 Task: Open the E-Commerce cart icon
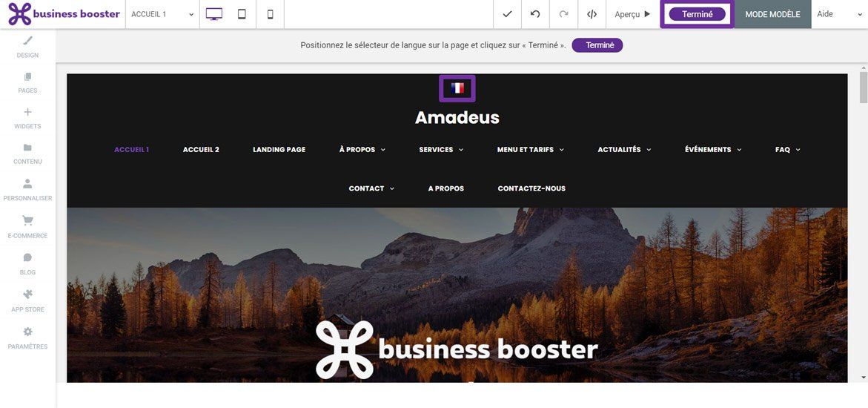pos(27,220)
